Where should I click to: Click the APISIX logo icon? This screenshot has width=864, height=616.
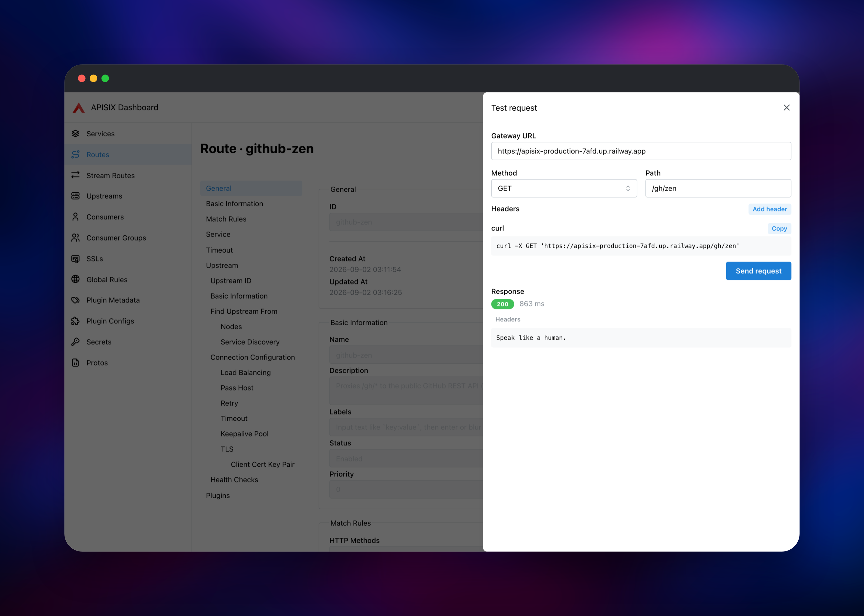79,108
